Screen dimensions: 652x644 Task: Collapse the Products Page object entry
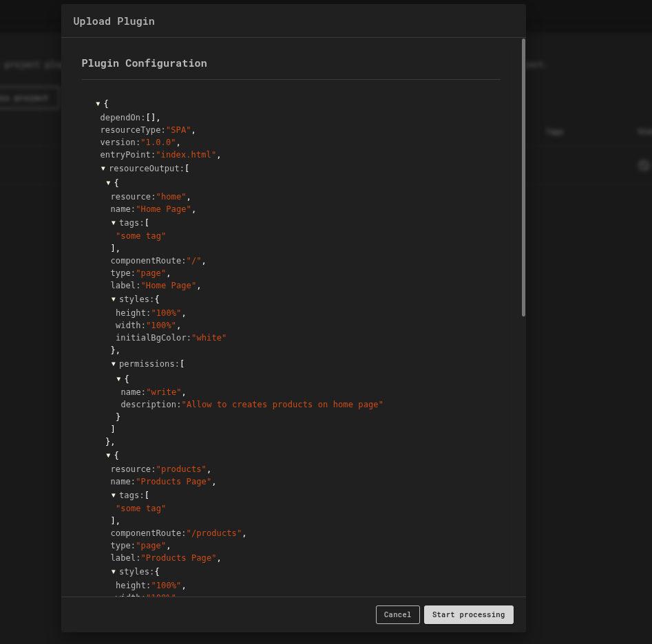[109, 455]
